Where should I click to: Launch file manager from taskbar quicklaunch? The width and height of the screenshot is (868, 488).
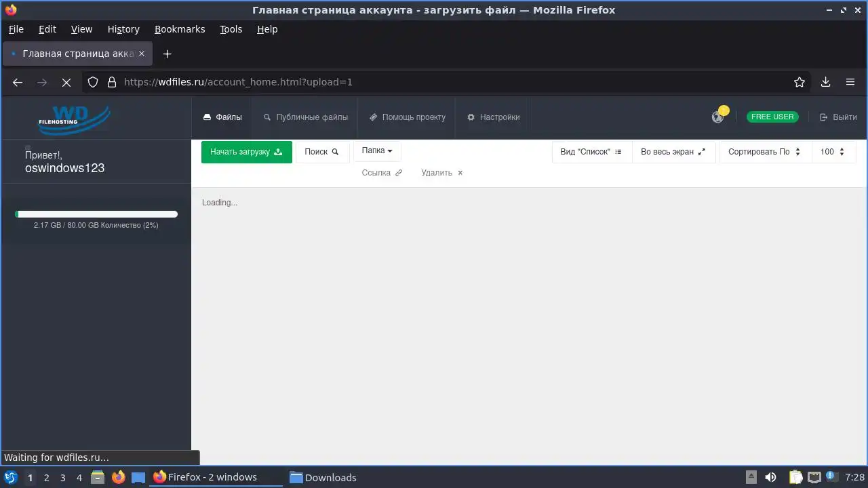[98, 477]
